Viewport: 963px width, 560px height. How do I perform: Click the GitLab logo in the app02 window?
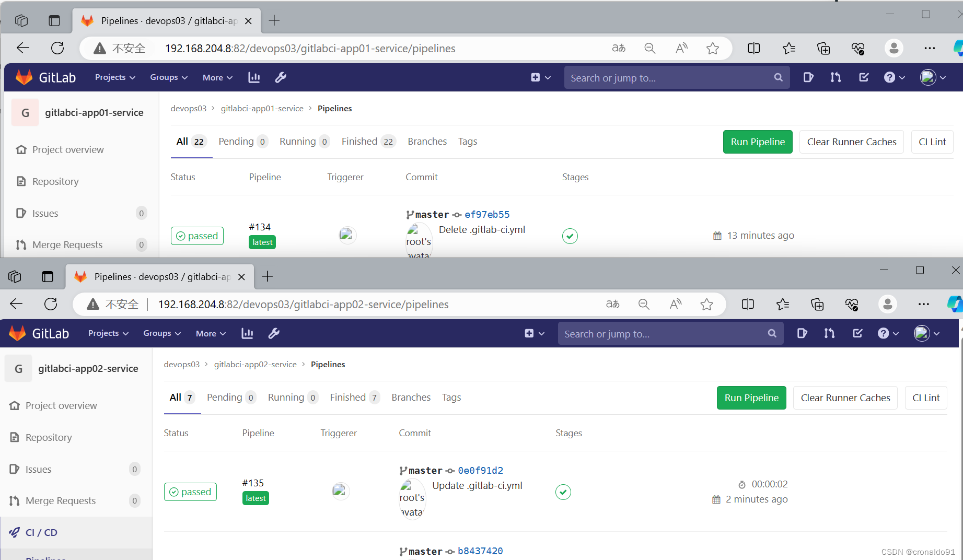[39, 333]
